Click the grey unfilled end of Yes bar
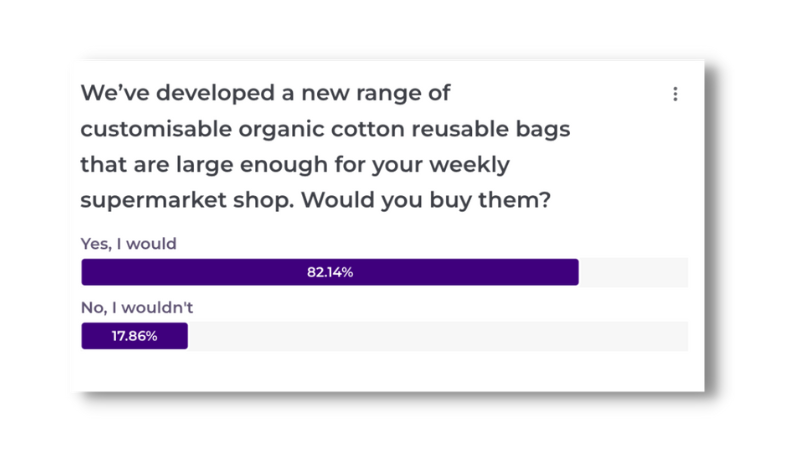 tap(633, 272)
